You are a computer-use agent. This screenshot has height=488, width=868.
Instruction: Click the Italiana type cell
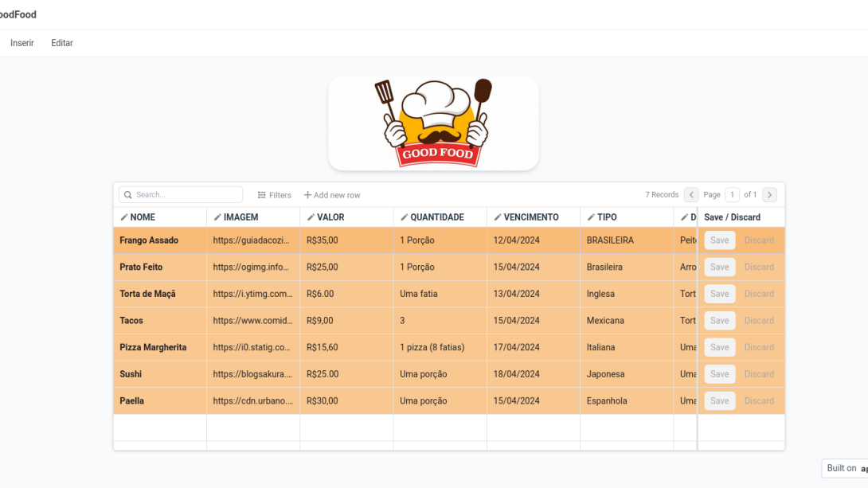[x=628, y=347]
